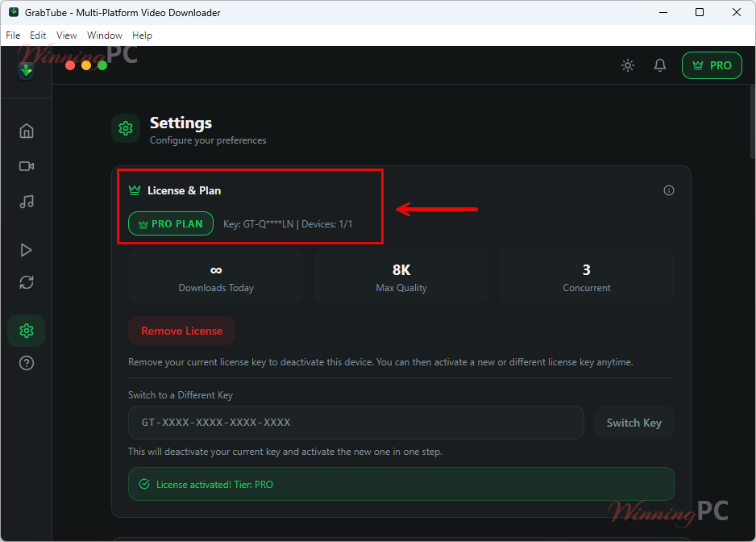Image resolution: width=756 pixels, height=542 pixels.
Task: Click the Switch Key button
Action: [x=634, y=423]
